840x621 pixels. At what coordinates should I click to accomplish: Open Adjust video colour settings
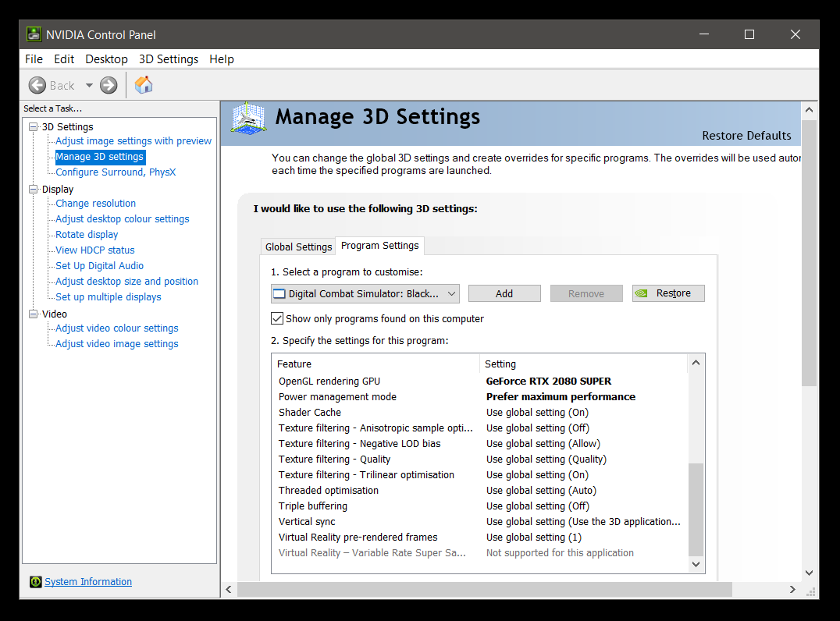click(x=117, y=328)
